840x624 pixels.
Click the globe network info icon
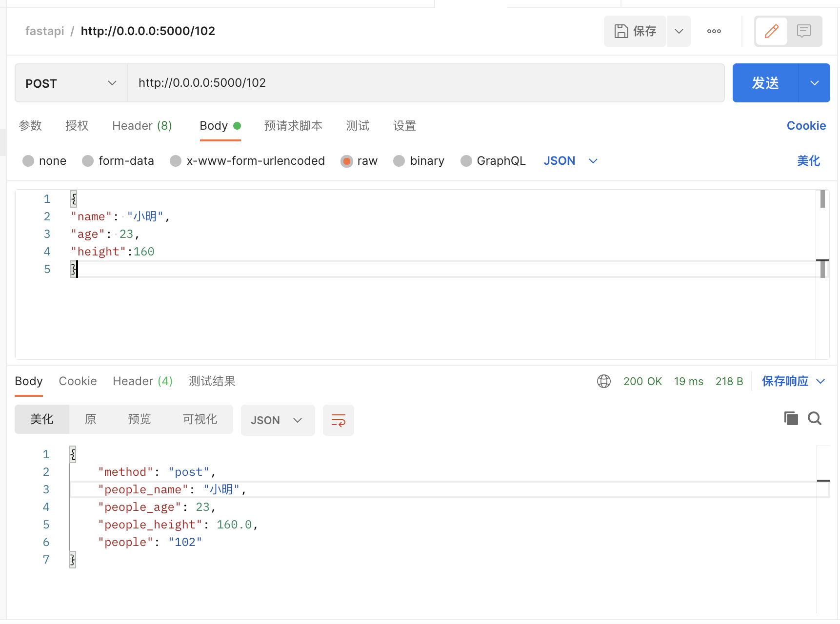pos(603,381)
